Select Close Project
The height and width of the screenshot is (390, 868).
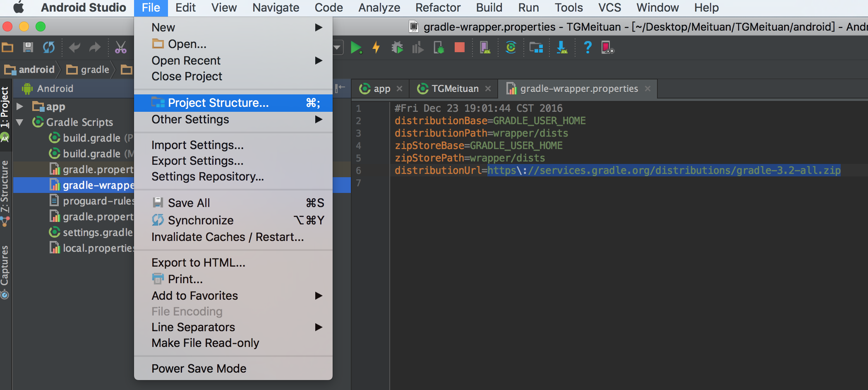point(233,76)
